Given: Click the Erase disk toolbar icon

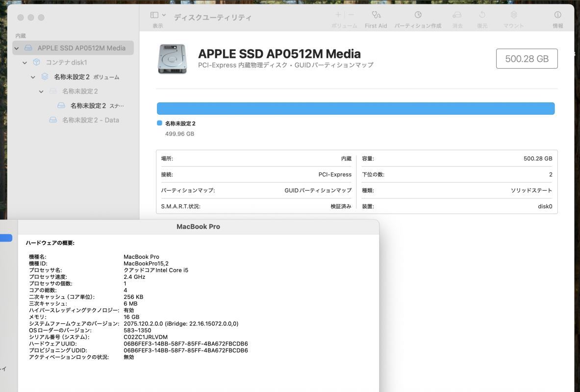Looking at the screenshot, I should click(457, 15).
